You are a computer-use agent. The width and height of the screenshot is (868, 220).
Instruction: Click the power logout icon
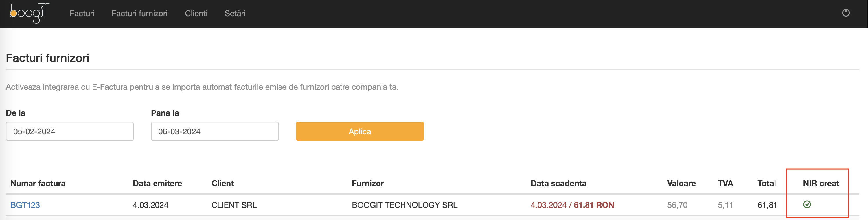(x=846, y=13)
